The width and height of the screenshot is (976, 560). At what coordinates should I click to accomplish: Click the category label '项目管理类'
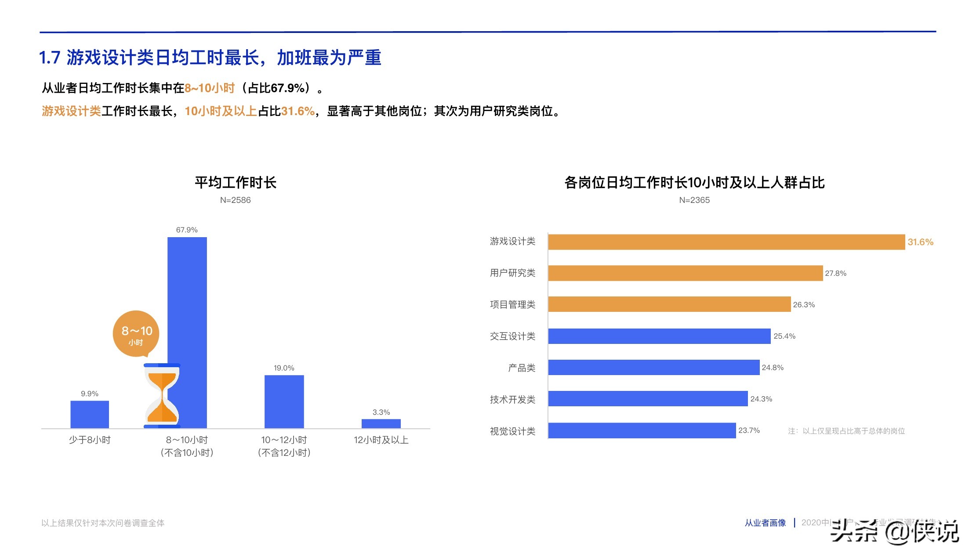[512, 304]
